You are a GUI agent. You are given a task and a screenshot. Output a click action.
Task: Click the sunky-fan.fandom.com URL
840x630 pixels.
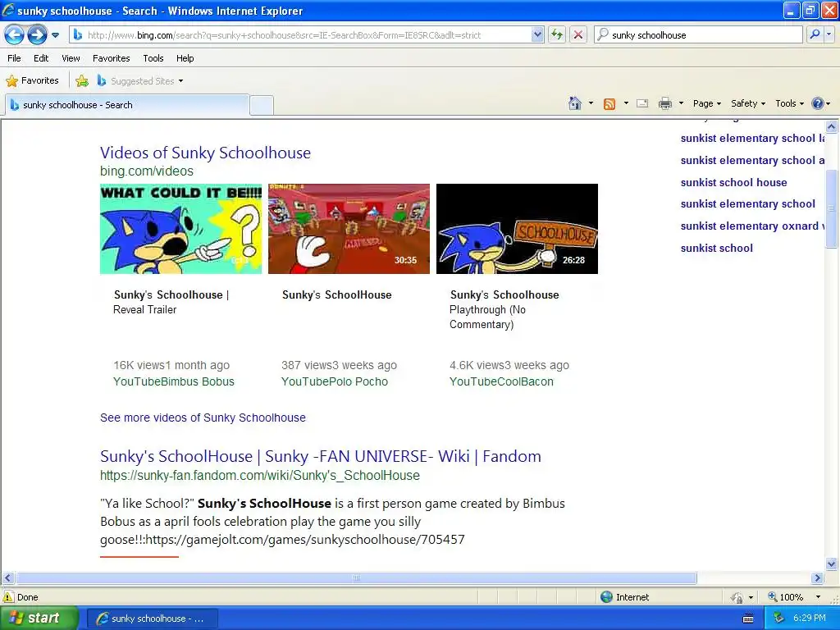tap(260, 476)
